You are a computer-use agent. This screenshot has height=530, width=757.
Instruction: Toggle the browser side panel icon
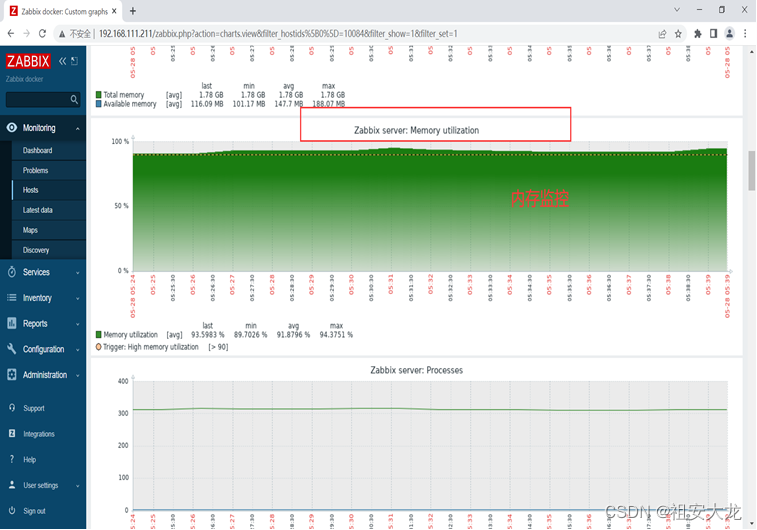[714, 33]
